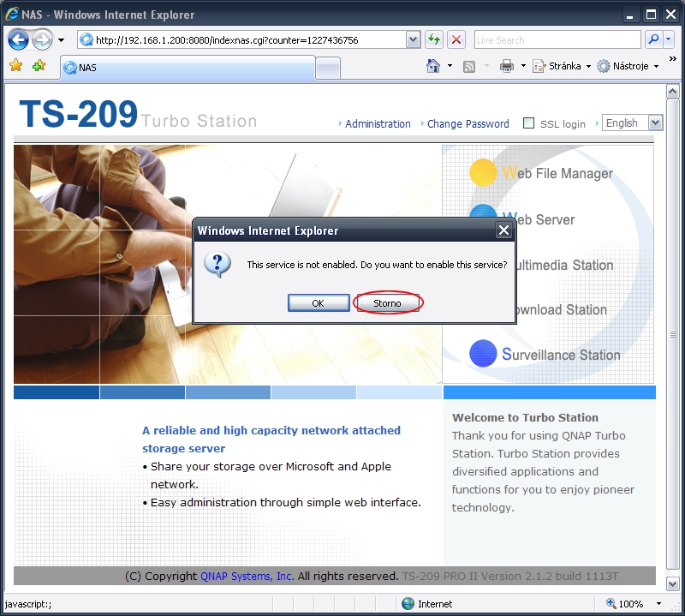Image resolution: width=685 pixels, height=616 pixels.
Task: Click 'A reliable and high capacity' heading
Action: (x=271, y=440)
